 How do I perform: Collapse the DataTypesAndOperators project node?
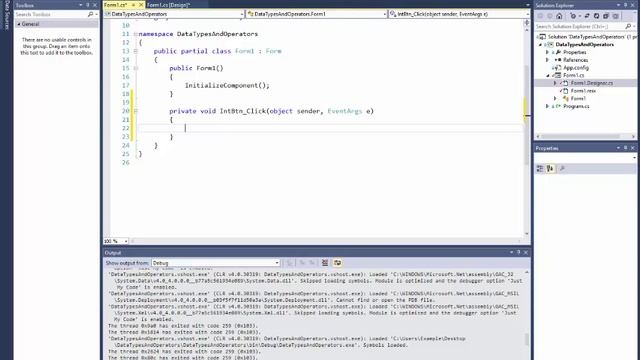click(x=541, y=44)
